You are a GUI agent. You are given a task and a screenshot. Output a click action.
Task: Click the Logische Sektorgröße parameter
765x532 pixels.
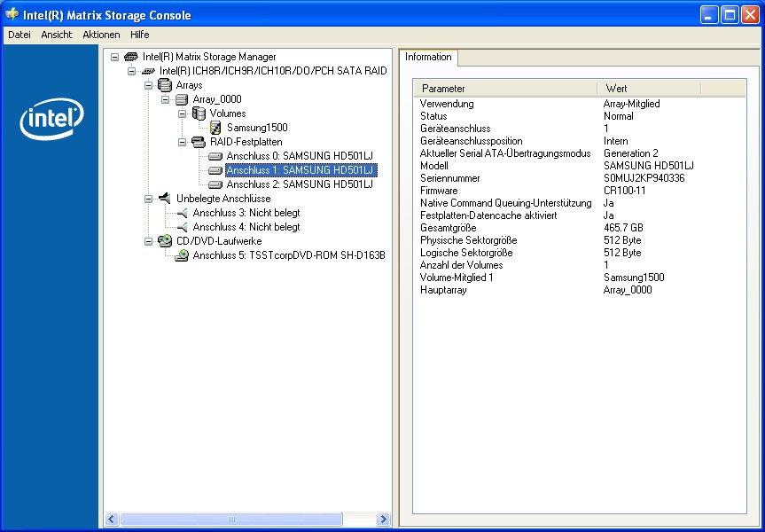click(x=466, y=253)
